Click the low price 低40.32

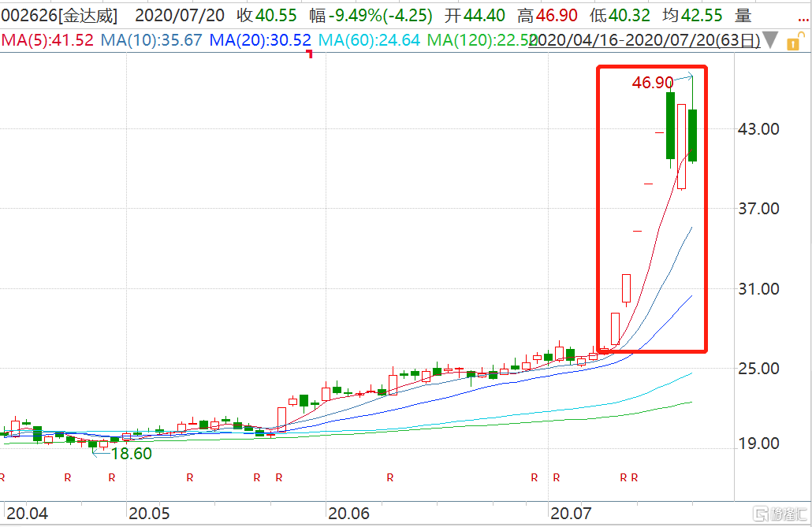620,16
